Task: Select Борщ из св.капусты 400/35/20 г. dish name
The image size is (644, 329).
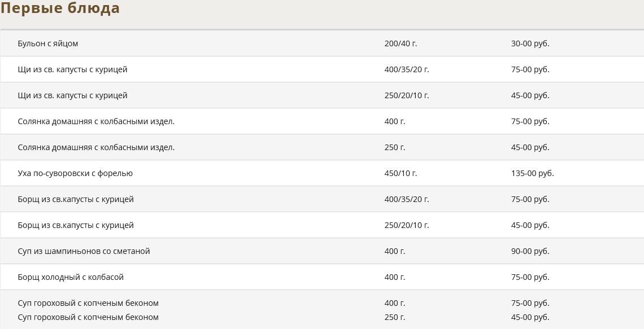Action: click(x=76, y=199)
